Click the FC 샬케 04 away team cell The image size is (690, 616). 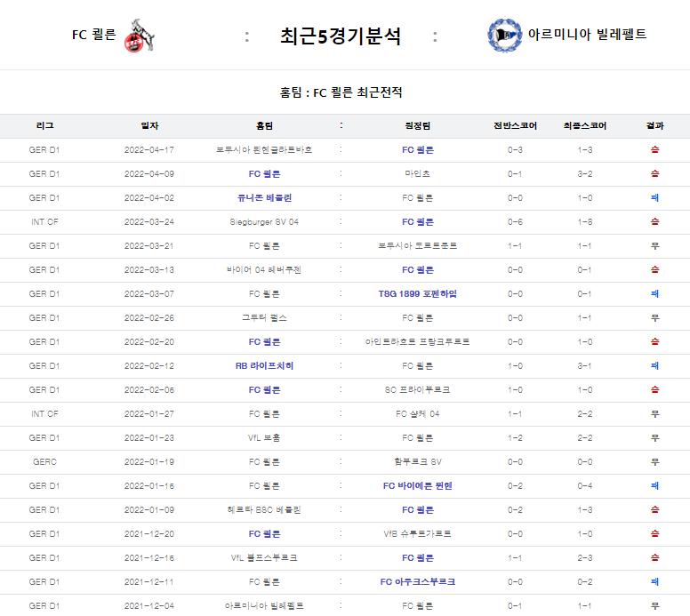pos(418,413)
